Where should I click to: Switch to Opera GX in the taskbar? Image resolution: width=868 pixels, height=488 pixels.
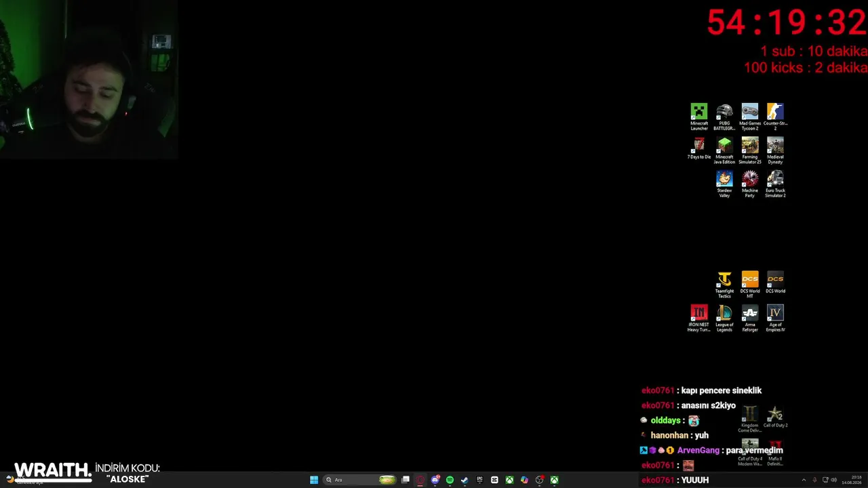coord(420,480)
